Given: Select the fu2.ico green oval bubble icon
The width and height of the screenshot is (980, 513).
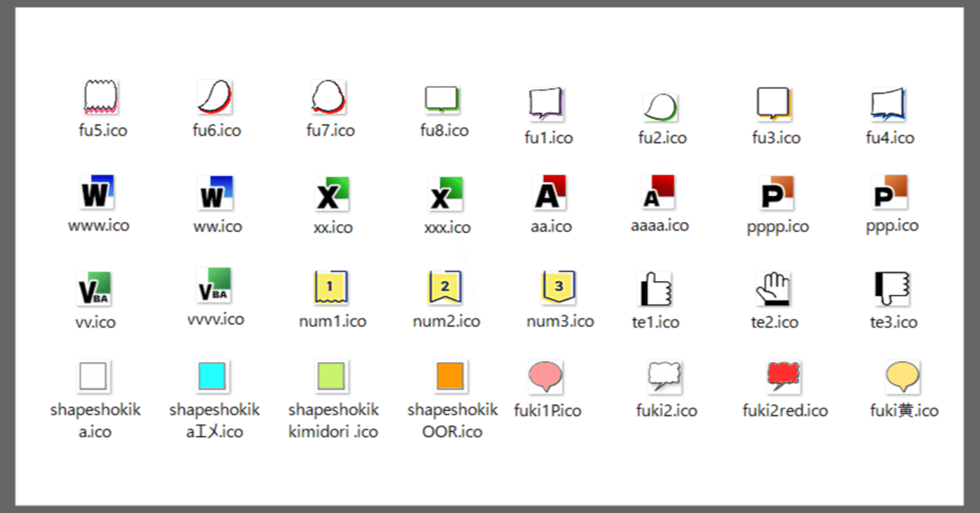Looking at the screenshot, I should (x=661, y=107).
